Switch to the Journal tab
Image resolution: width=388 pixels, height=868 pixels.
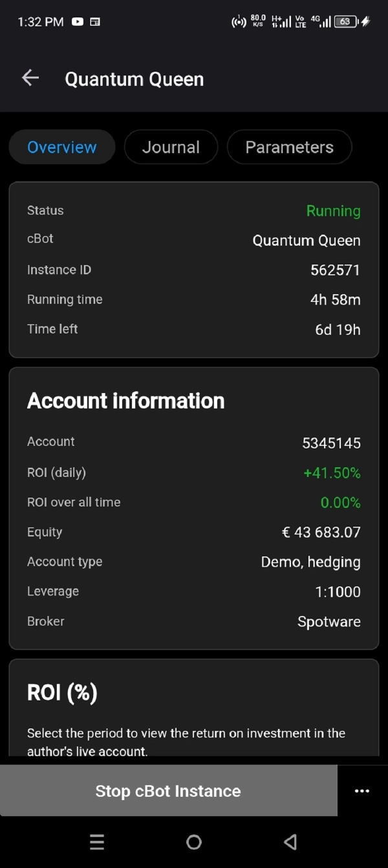click(x=171, y=147)
